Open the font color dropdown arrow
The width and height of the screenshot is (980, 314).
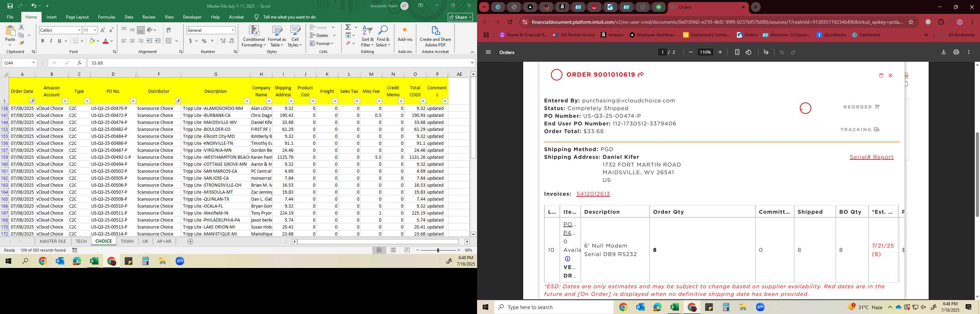tap(111, 41)
